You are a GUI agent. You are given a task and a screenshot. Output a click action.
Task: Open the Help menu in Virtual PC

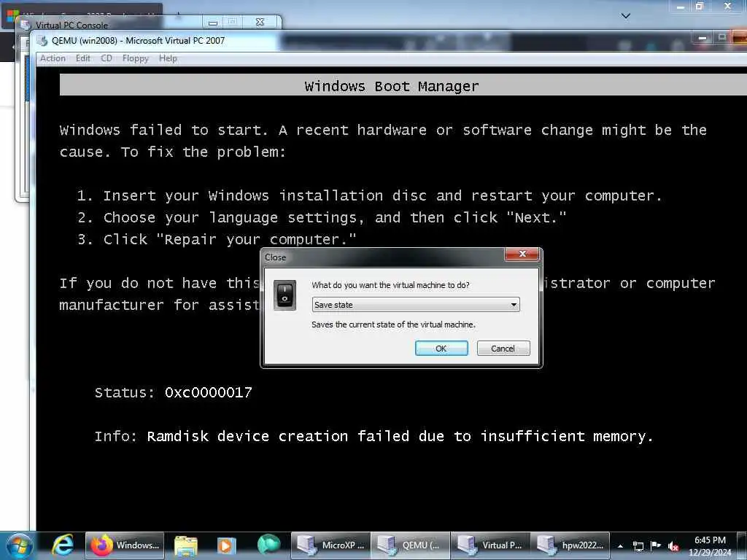pyautogui.click(x=168, y=58)
